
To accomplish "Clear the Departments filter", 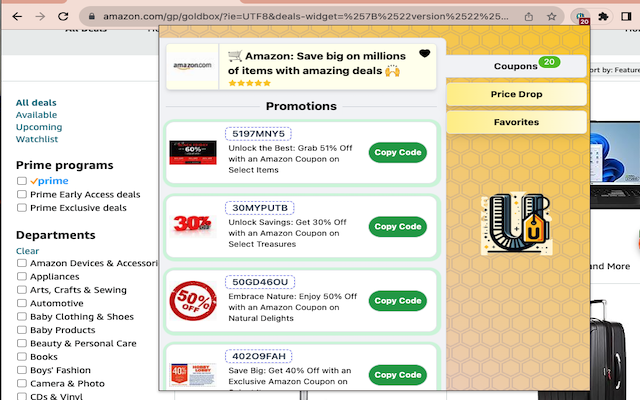I will pyautogui.click(x=27, y=251).
